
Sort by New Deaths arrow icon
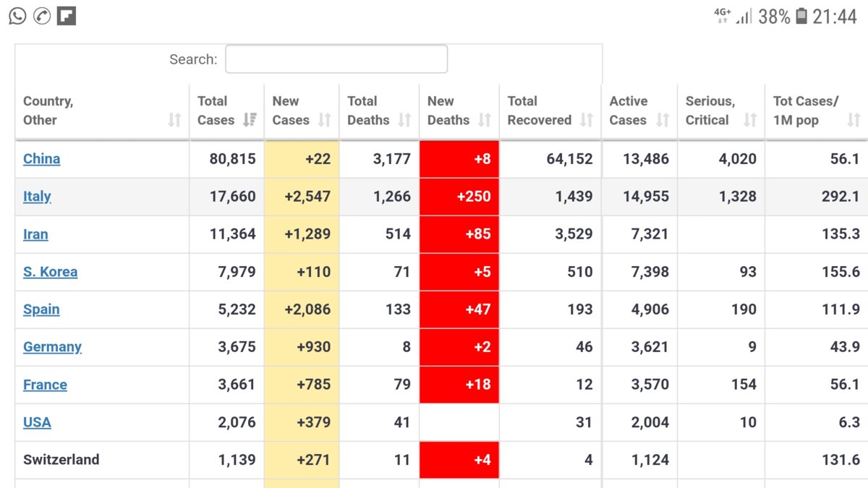(x=485, y=120)
